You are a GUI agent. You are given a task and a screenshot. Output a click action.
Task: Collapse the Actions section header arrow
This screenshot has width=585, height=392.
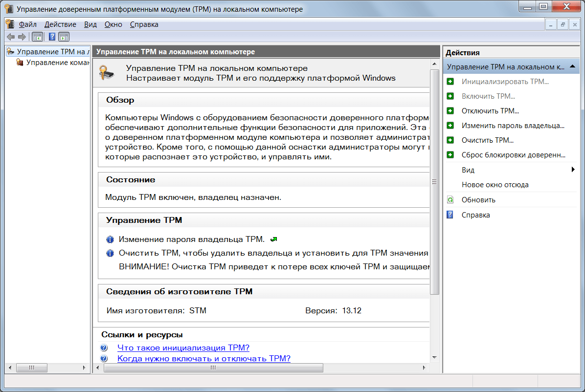click(573, 66)
